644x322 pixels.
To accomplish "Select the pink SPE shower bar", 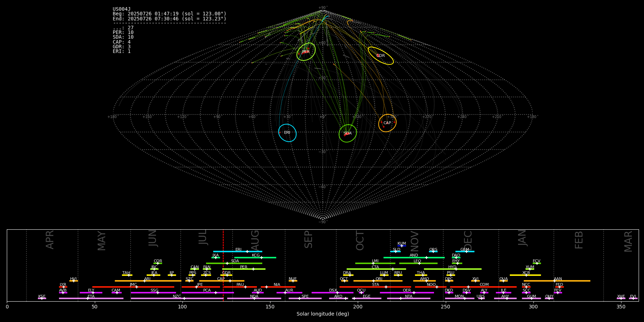I will (x=305, y=298).
